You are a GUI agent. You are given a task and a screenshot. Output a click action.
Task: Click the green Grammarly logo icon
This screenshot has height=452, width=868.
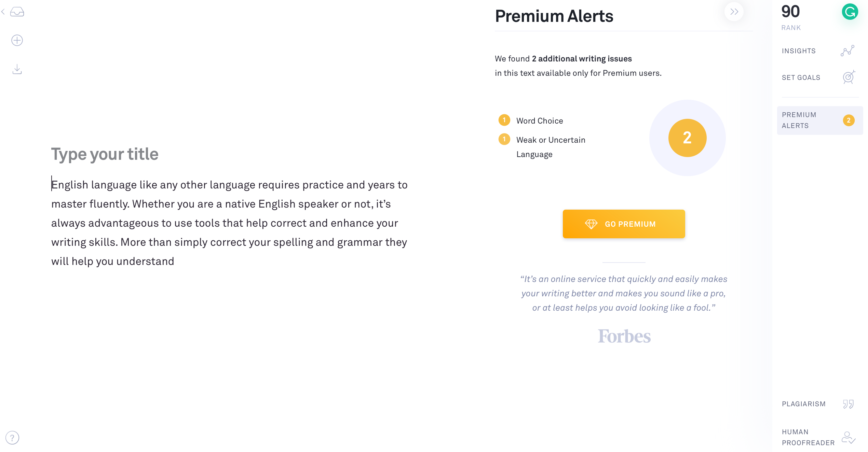[850, 12]
